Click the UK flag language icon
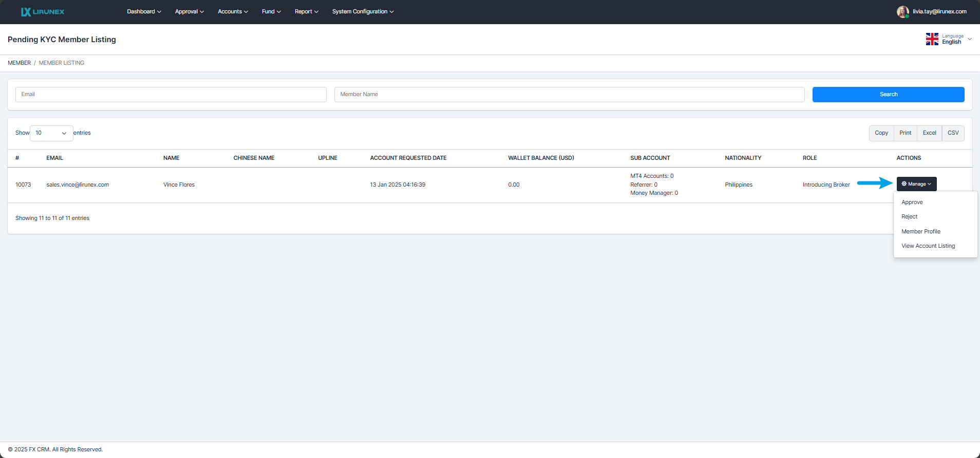The height and width of the screenshot is (458, 980). 932,39
